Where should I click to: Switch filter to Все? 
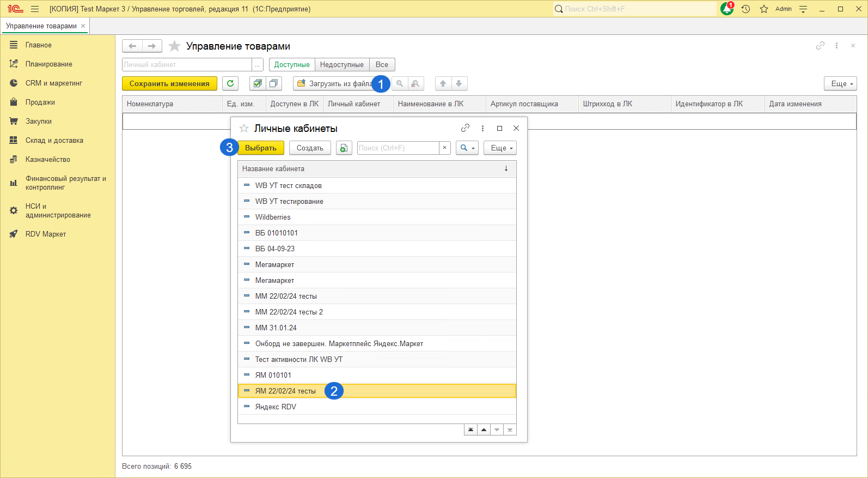point(382,65)
